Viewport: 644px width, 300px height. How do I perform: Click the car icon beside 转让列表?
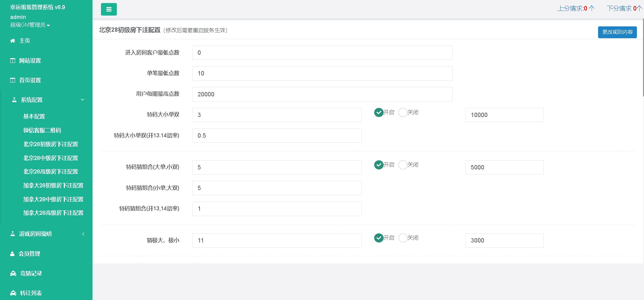(x=13, y=293)
